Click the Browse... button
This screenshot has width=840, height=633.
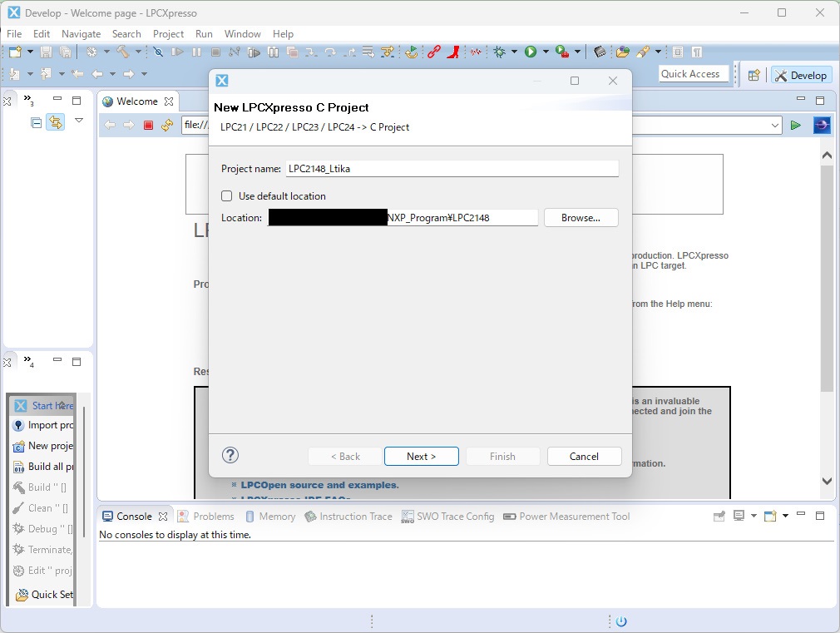pos(581,218)
